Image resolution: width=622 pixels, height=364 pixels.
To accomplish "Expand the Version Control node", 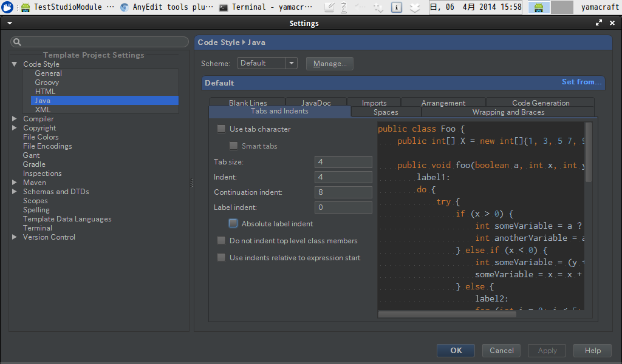I will pyautogui.click(x=15, y=237).
